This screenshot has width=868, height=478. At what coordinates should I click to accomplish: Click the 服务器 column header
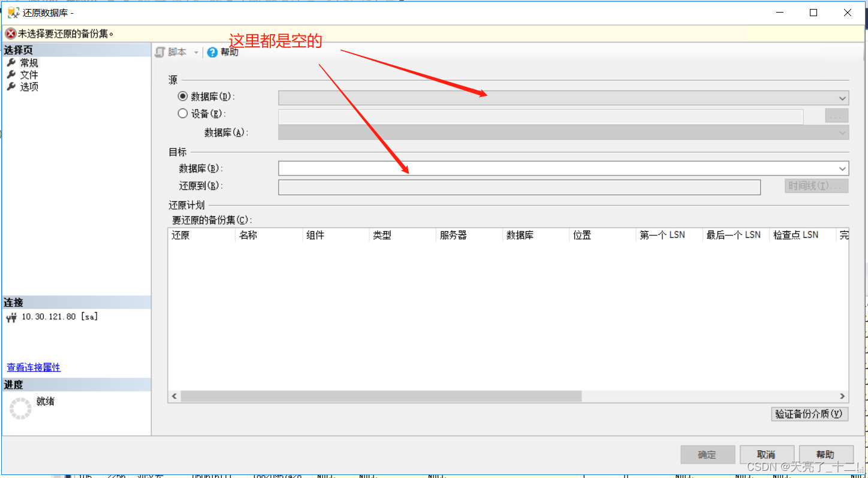(469, 235)
